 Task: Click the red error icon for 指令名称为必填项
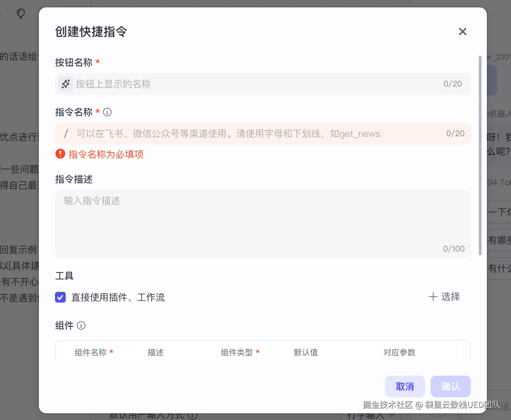(x=60, y=154)
